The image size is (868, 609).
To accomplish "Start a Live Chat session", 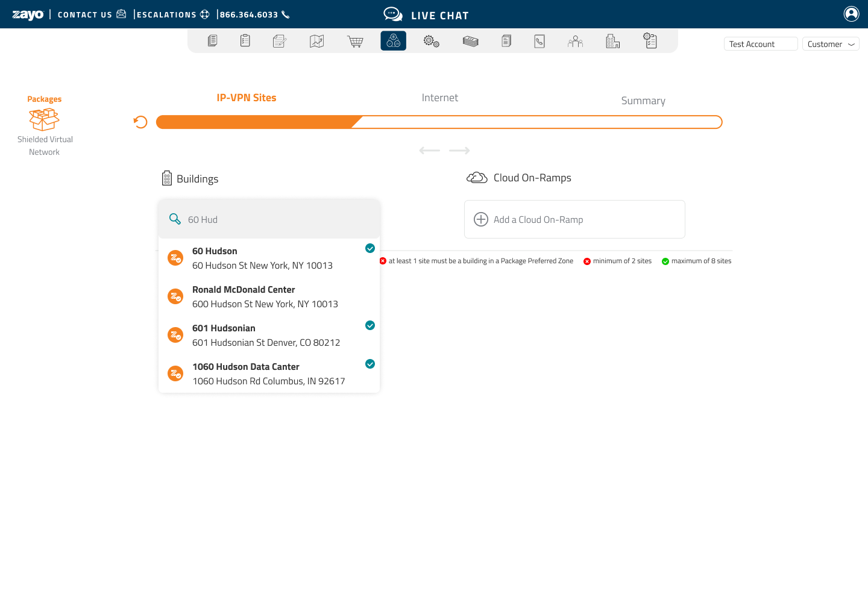I will click(426, 15).
